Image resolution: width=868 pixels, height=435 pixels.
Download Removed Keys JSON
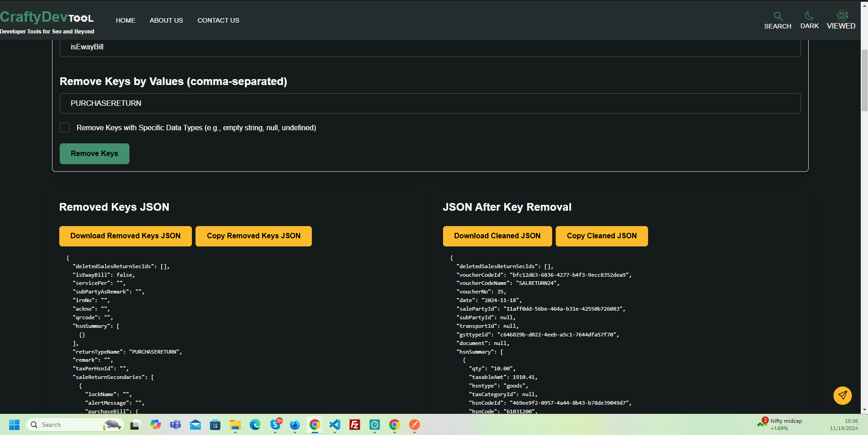[x=125, y=236]
